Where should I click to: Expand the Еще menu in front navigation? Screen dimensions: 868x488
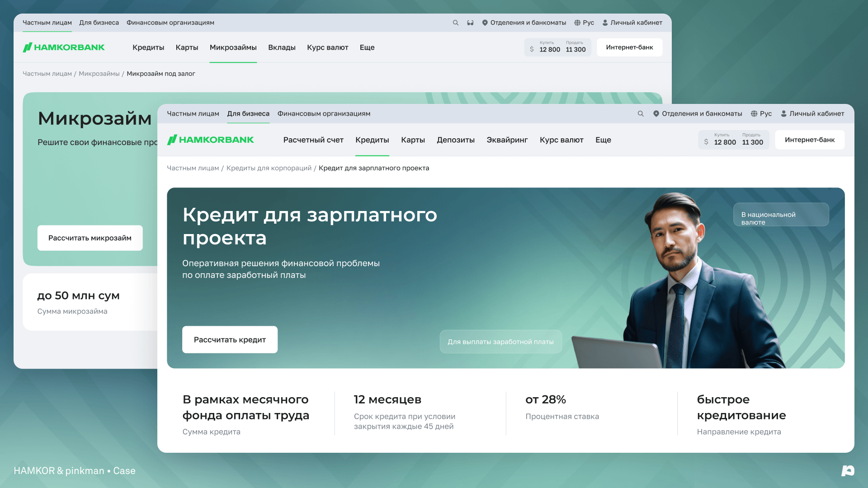point(603,140)
